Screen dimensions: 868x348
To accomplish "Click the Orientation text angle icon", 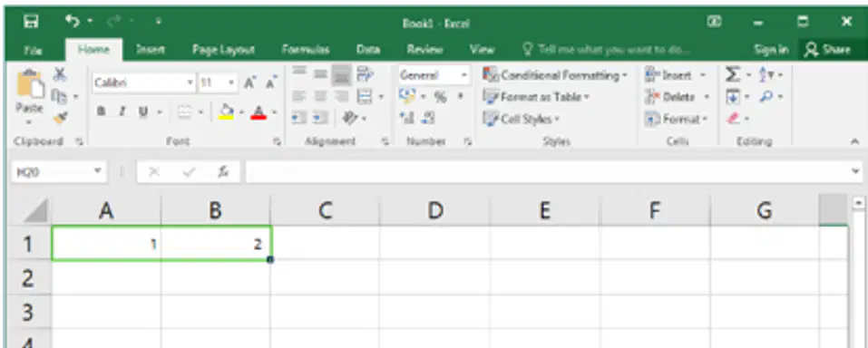I will pos(349,119).
